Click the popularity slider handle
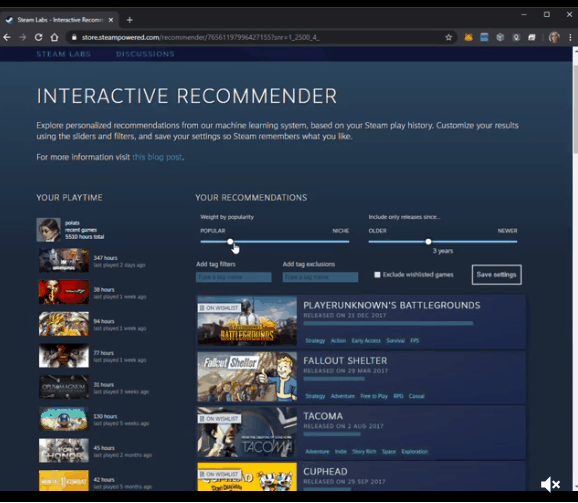This screenshot has width=578, height=503. tap(230, 242)
